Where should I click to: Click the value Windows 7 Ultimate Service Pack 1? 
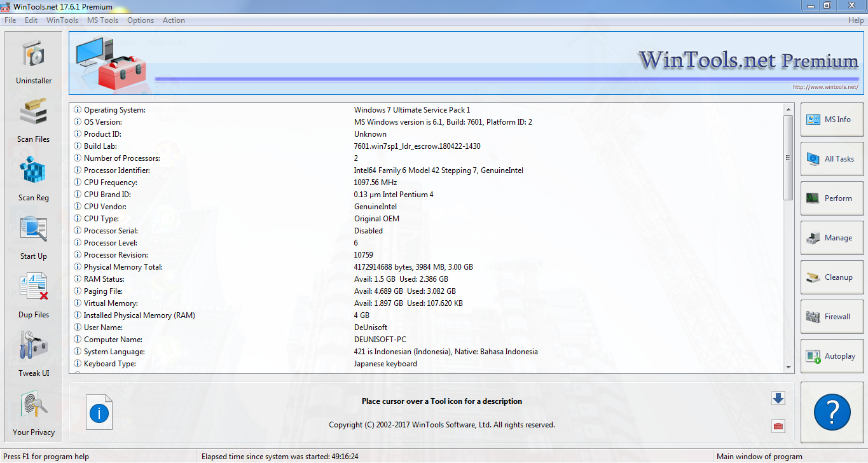click(412, 110)
